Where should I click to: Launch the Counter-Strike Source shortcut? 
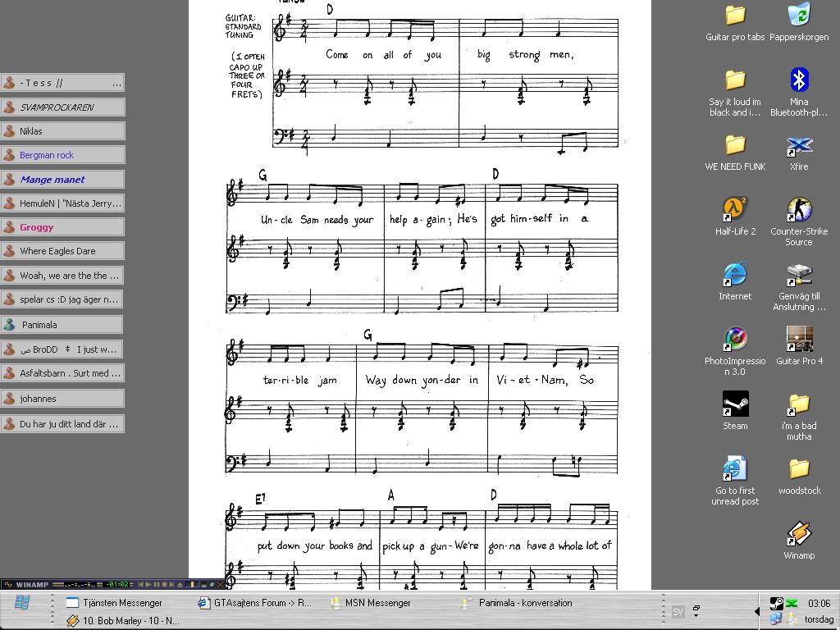pyautogui.click(x=799, y=221)
